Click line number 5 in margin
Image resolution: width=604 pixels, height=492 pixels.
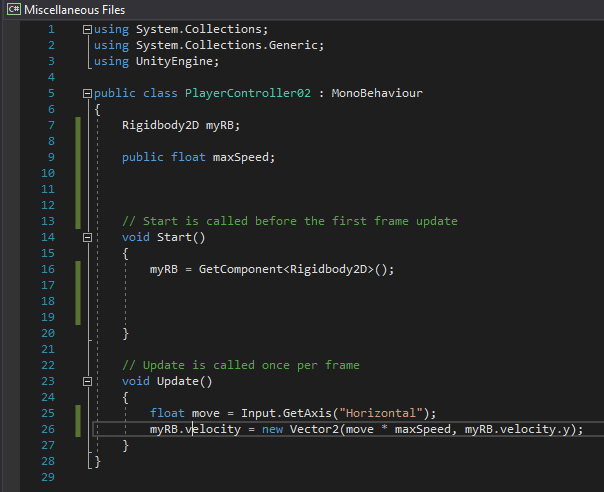[x=51, y=93]
